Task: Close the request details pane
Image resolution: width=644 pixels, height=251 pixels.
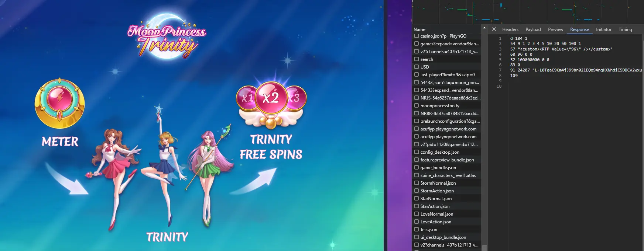Action: (x=494, y=29)
